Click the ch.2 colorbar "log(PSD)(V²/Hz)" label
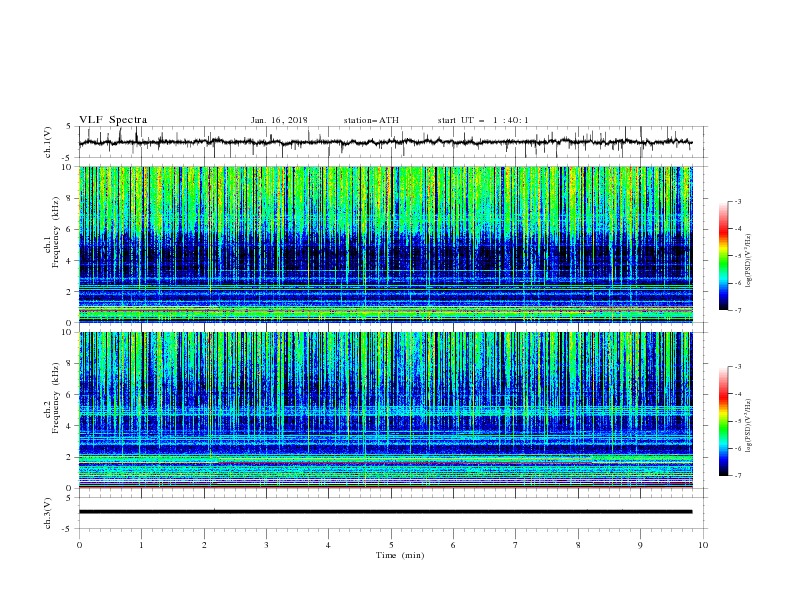This screenshot has width=792, height=612. click(749, 425)
